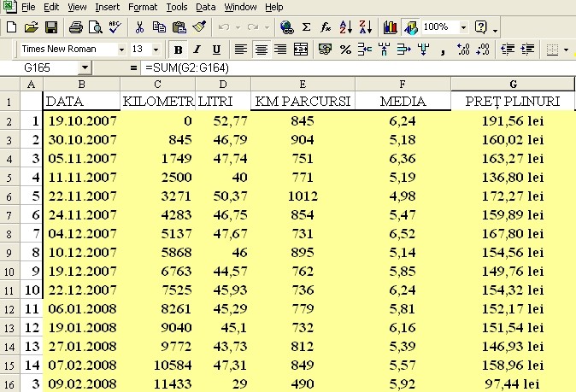
Task: Open the Data menu
Action: click(207, 7)
